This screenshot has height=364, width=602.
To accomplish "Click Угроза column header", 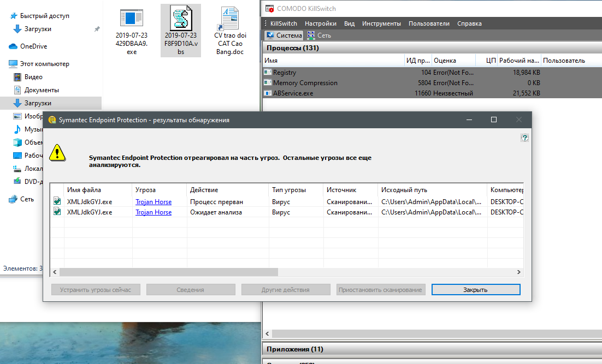I will [x=160, y=190].
